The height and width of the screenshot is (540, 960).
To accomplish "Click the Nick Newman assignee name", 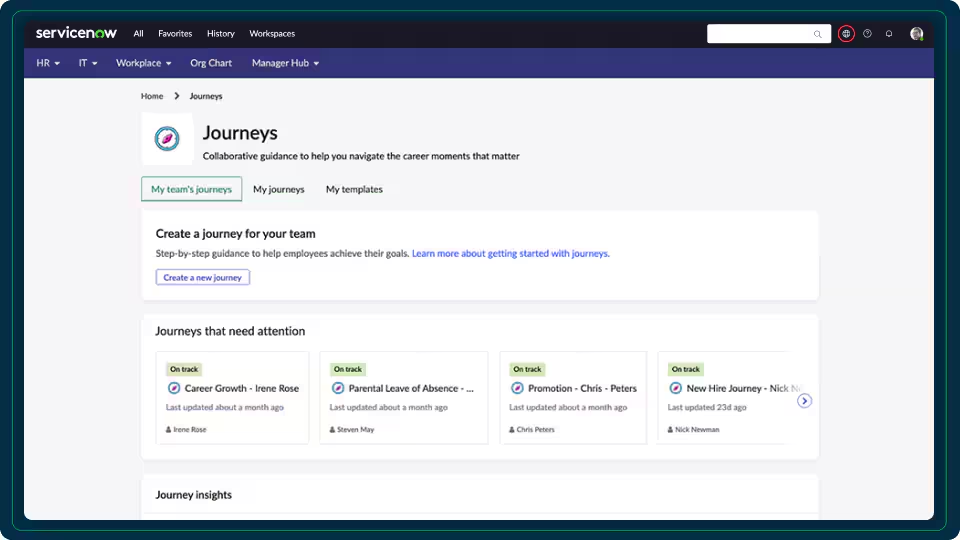I will [x=697, y=430].
